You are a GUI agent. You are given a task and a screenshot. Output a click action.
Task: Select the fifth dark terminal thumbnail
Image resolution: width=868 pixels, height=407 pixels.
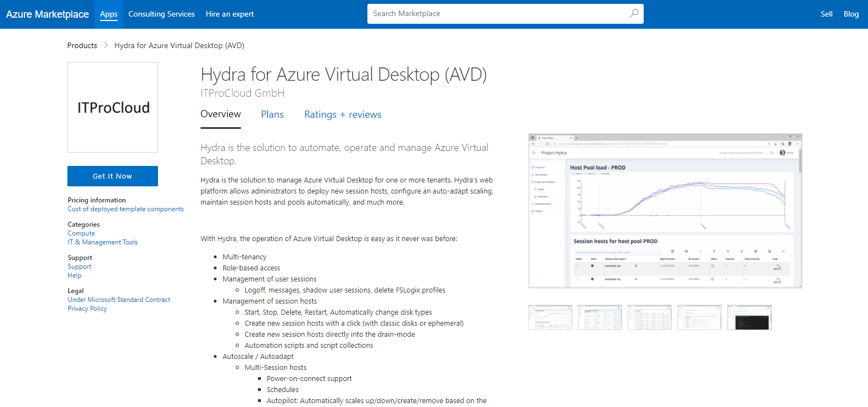(x=749, y=317)
